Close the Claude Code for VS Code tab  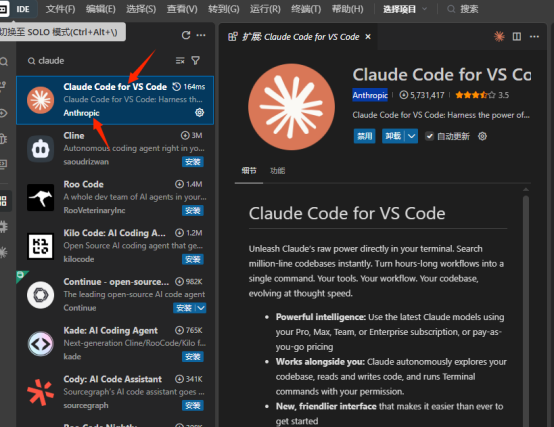(x=368, y=37)
